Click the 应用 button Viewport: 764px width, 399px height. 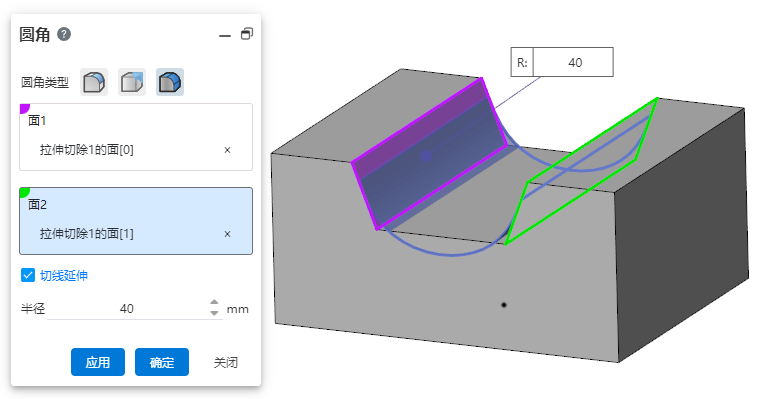click(98, 362)
